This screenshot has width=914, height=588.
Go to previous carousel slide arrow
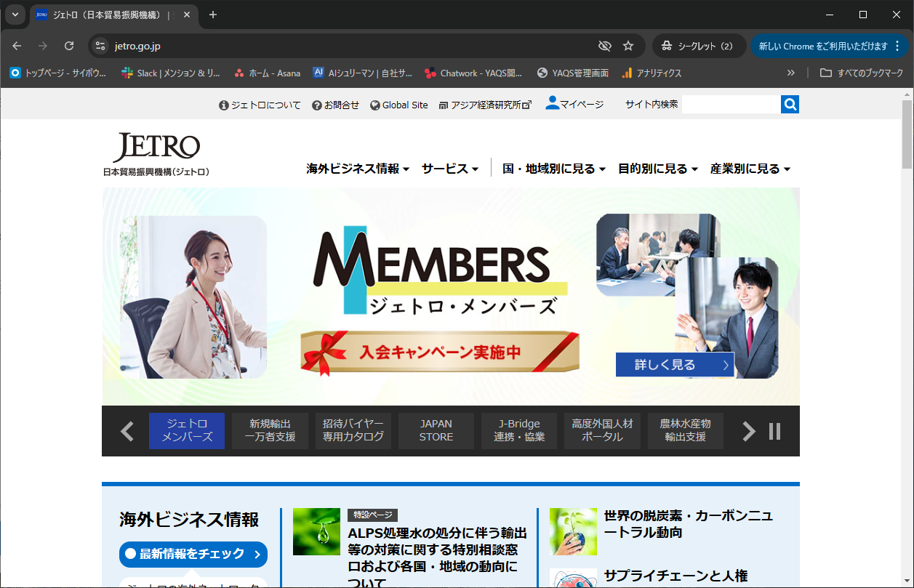(x=127, y=431)
